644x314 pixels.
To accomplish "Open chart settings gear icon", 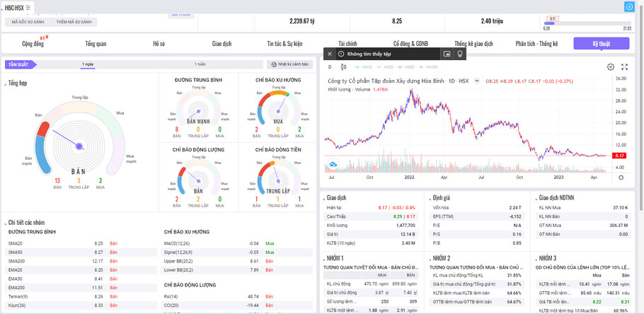I will click(610, 67).
